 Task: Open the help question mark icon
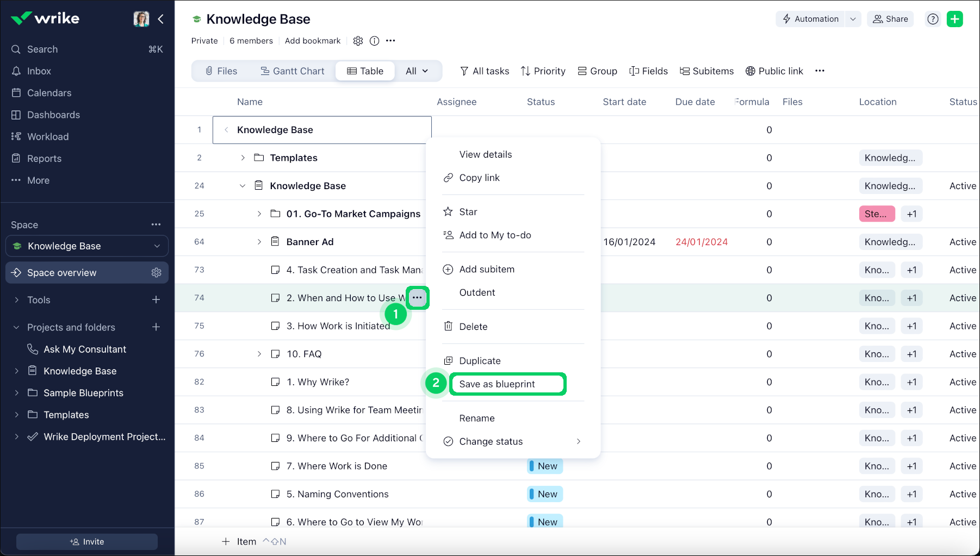click(x=933, y=19)
